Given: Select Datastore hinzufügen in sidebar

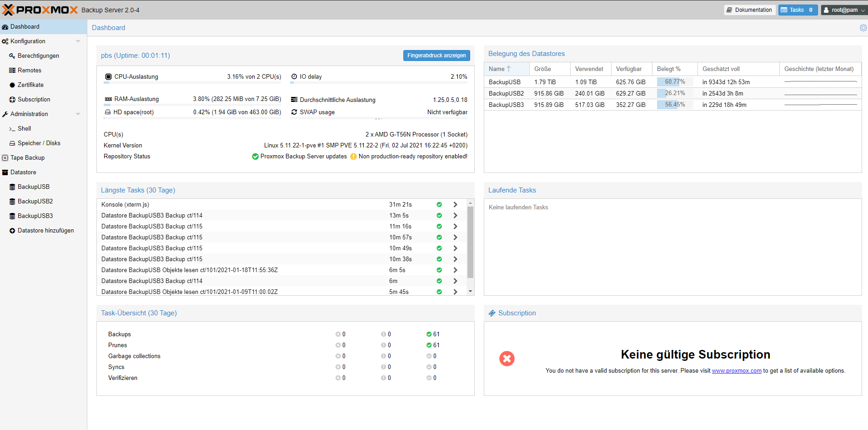Looking at the screenshot, I should pyautogui.click(x=44, y=231).
